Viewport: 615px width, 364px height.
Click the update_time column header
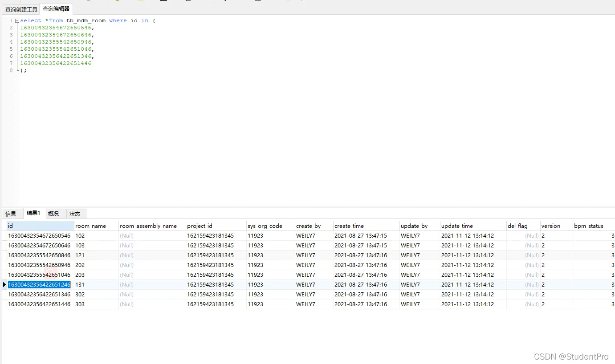[x=473, y=226]
